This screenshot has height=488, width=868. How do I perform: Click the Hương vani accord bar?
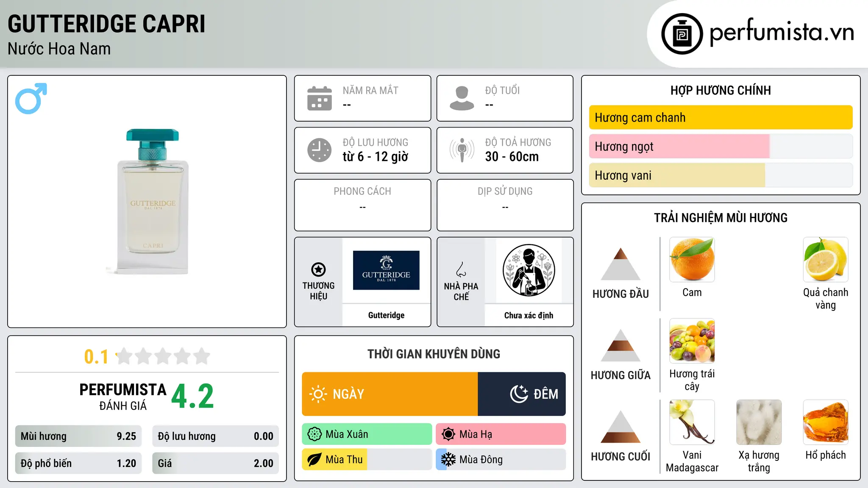(x=721, y=175)
